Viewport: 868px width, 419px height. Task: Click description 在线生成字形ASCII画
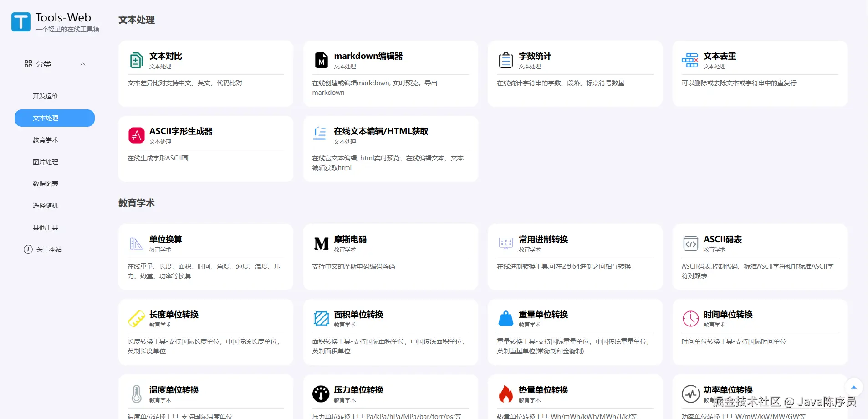coord(158,158)
